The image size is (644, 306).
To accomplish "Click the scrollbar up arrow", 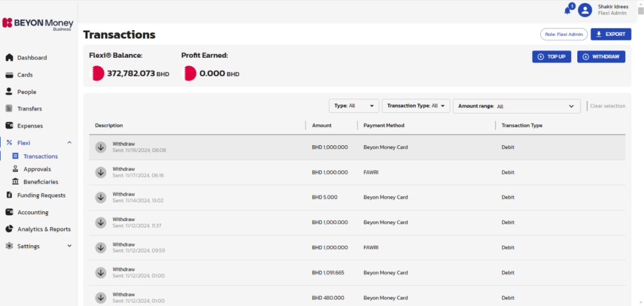I will (640, 3).
